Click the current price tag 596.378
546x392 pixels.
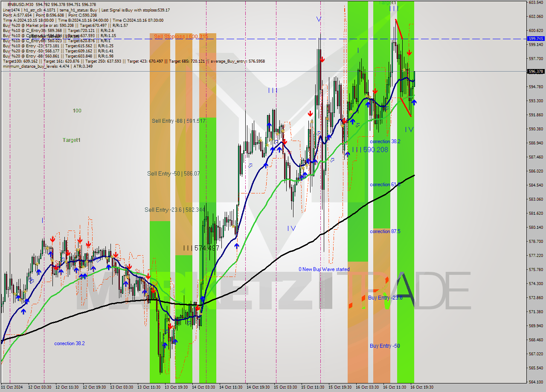[536, 72]
